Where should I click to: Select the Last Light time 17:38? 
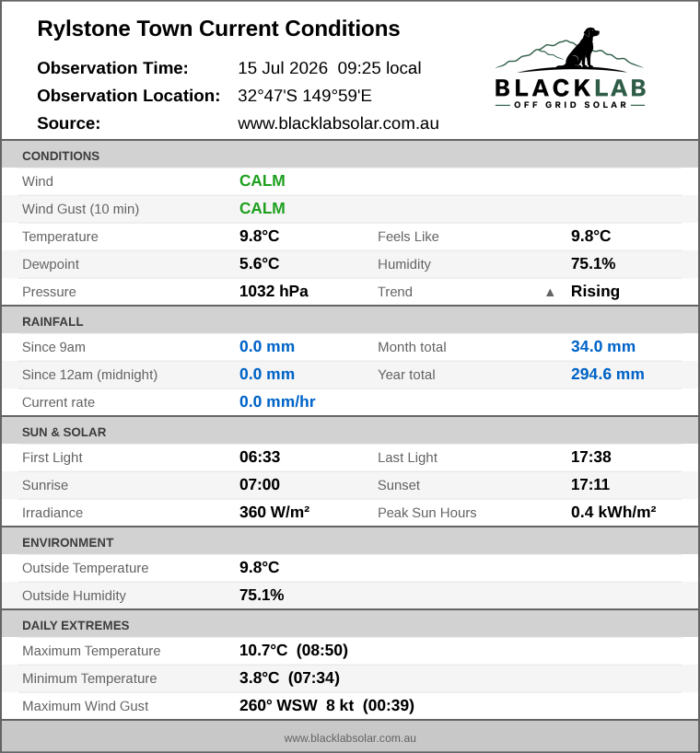[591, 457]
